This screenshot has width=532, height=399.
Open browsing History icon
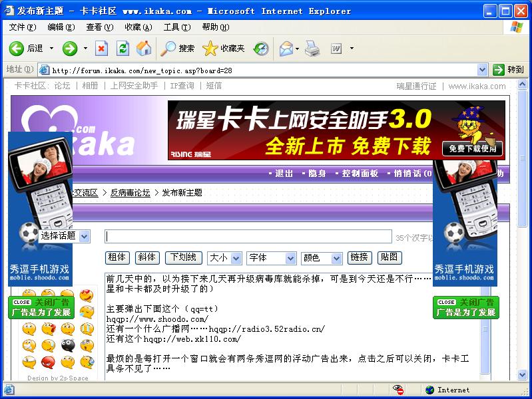point(261,49)
